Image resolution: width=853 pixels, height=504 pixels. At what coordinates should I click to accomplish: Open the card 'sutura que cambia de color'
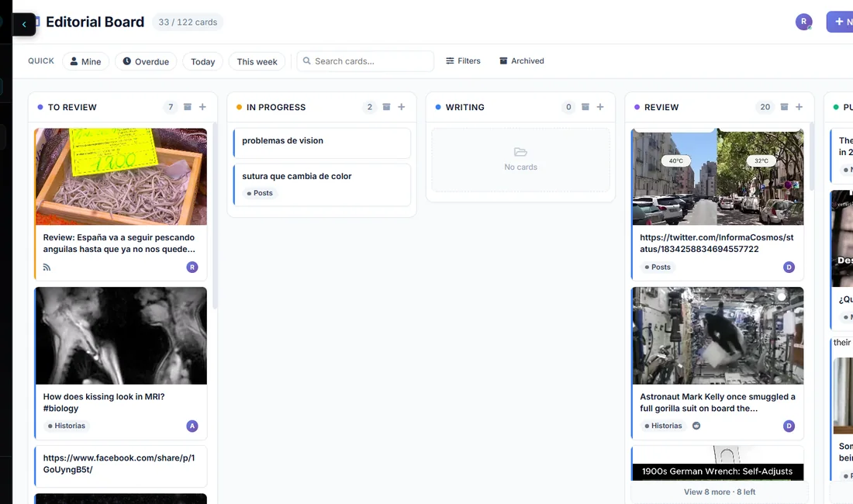point(322,185)
